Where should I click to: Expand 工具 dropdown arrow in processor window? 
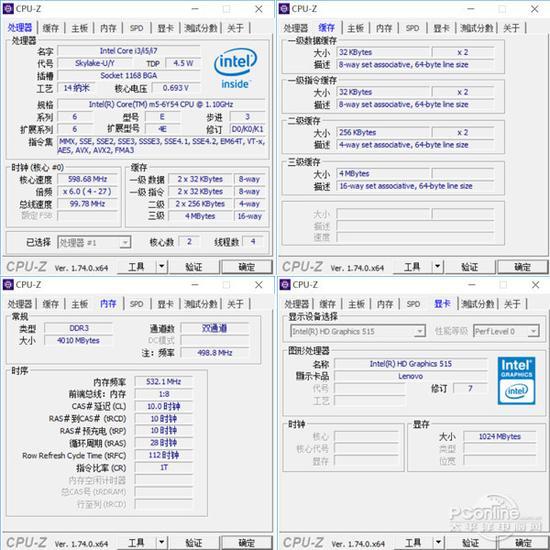pyautogui.click(x=161, y=267)
